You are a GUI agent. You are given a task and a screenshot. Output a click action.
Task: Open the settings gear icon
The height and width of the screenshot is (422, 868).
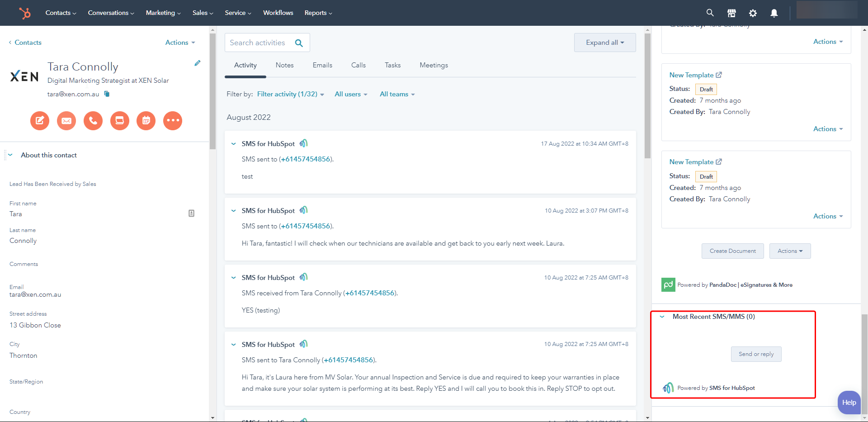(x=753, y=13)
